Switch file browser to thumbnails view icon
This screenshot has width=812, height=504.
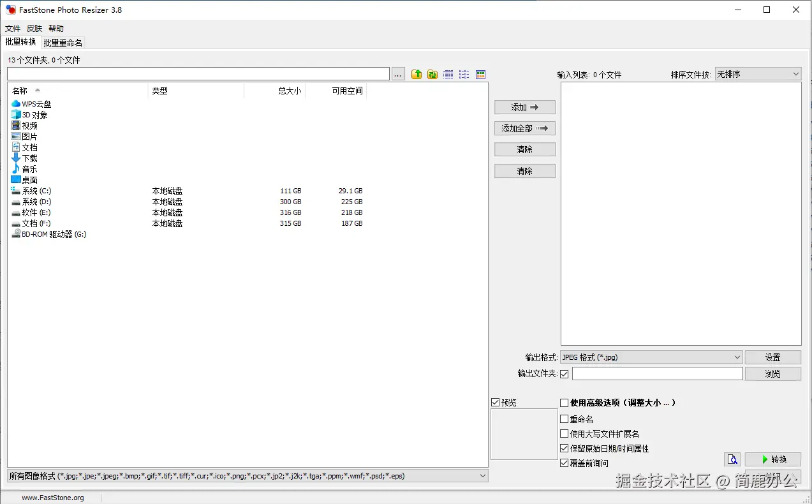[x=481, y=75]
